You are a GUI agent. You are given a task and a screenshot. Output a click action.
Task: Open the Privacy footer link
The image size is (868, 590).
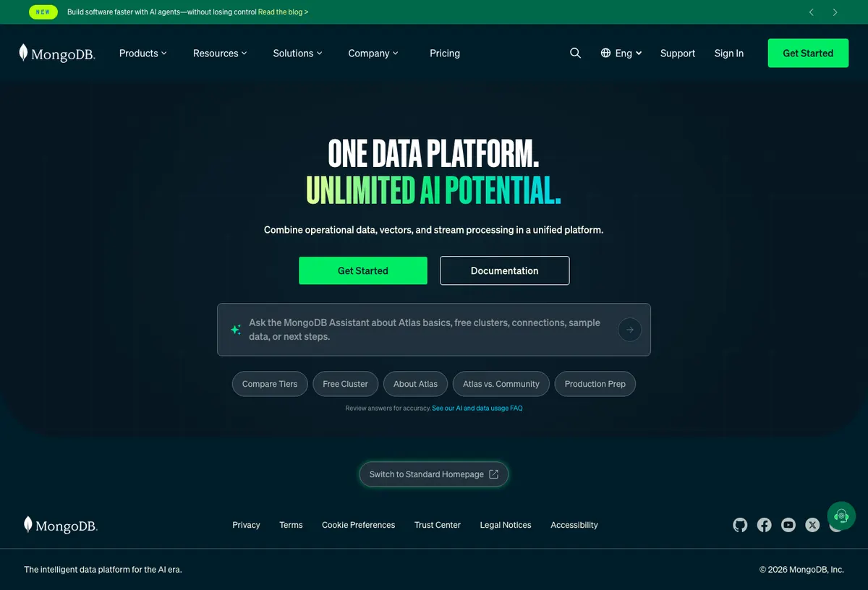[x=246, y=525]
